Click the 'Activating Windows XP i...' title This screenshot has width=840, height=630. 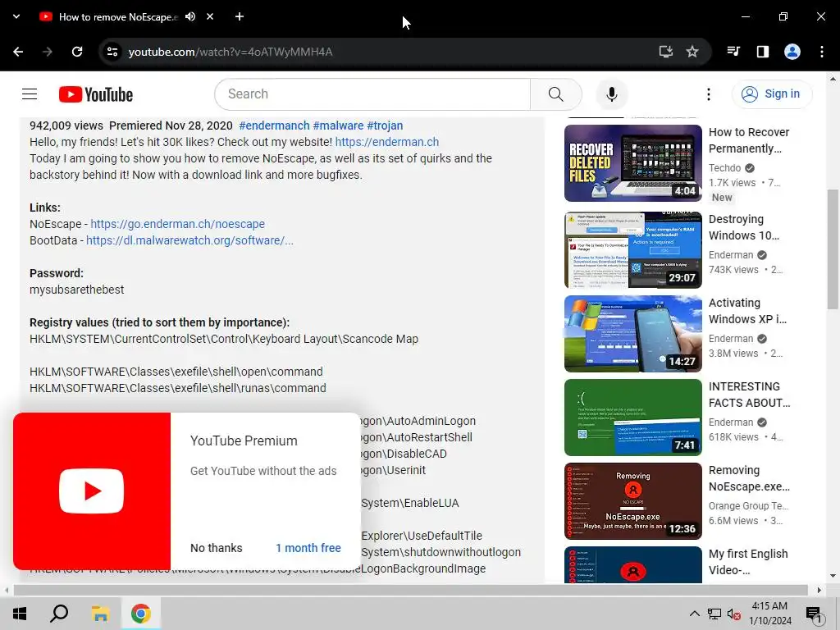click(748, 311)
